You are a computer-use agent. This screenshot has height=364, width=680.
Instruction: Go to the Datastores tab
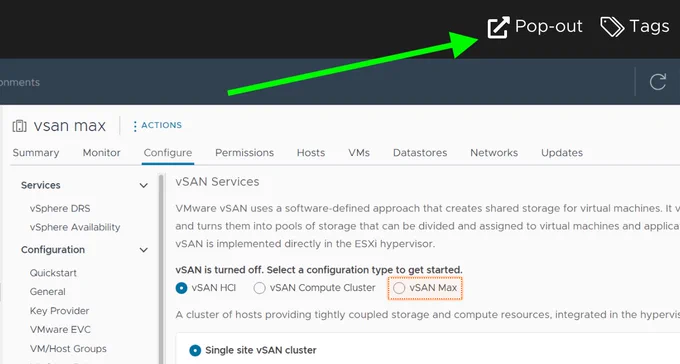(x=420, y=153)
